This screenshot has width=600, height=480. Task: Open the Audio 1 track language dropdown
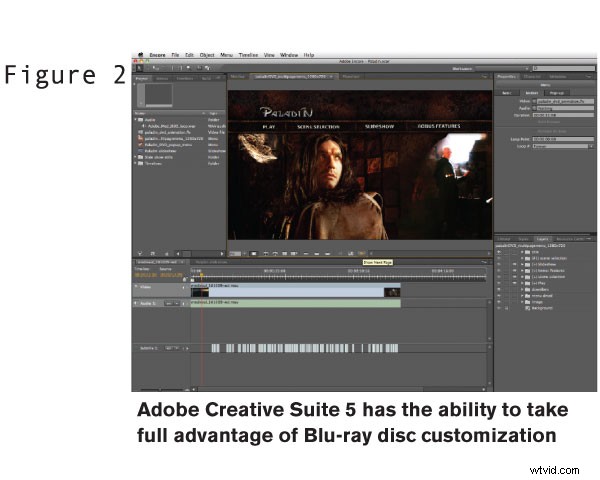click(x=172, y=304)
